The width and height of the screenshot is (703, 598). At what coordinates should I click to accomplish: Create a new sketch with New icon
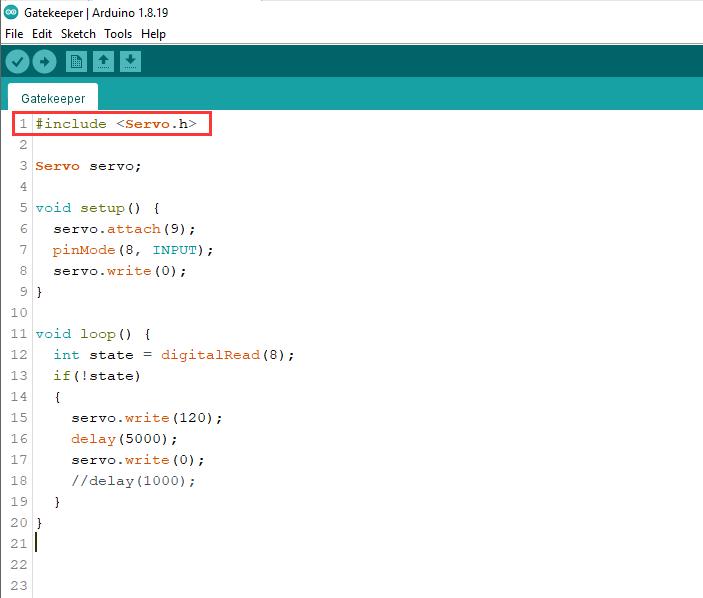tap(76, 61)
